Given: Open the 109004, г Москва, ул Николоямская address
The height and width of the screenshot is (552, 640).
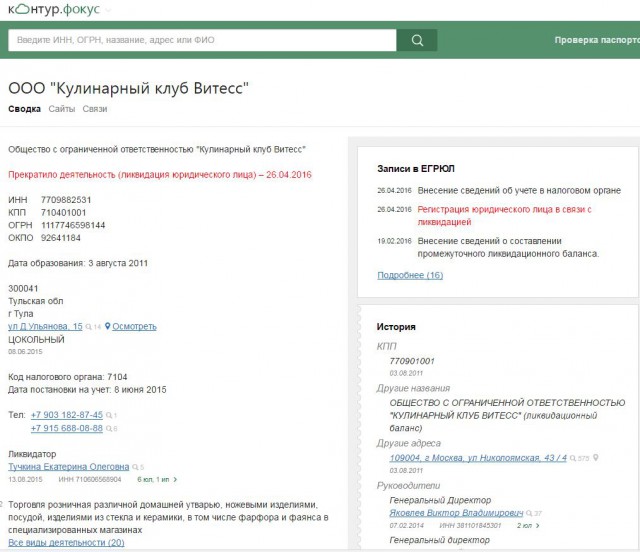Looking at the screenshot, I should [478, 458].
